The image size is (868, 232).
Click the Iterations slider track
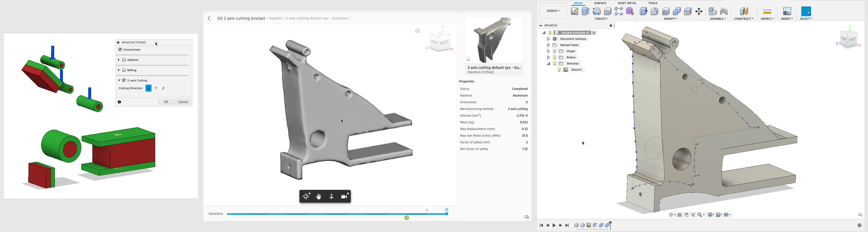[337, 214]
